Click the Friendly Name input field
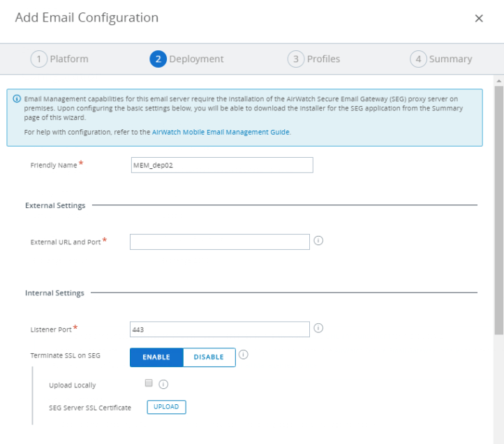 (x=221, y=165)
